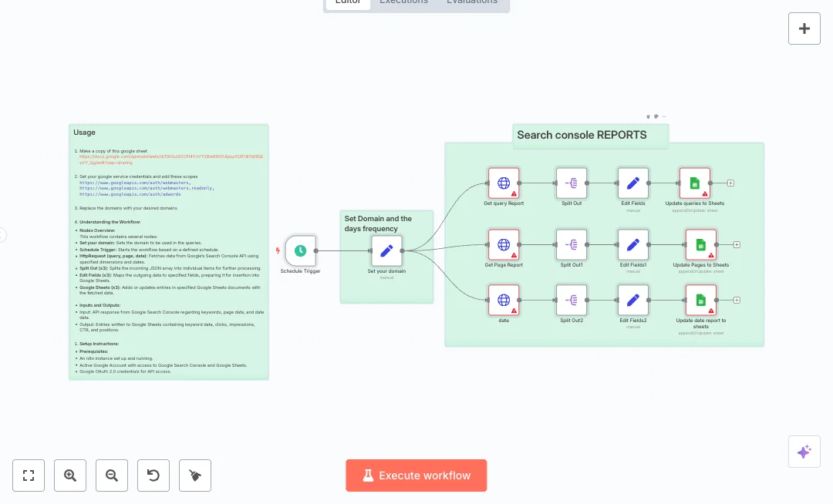Open the Get query Report node
The height and width of the screenshot is (504, 833).
click(x=504, y=183)
